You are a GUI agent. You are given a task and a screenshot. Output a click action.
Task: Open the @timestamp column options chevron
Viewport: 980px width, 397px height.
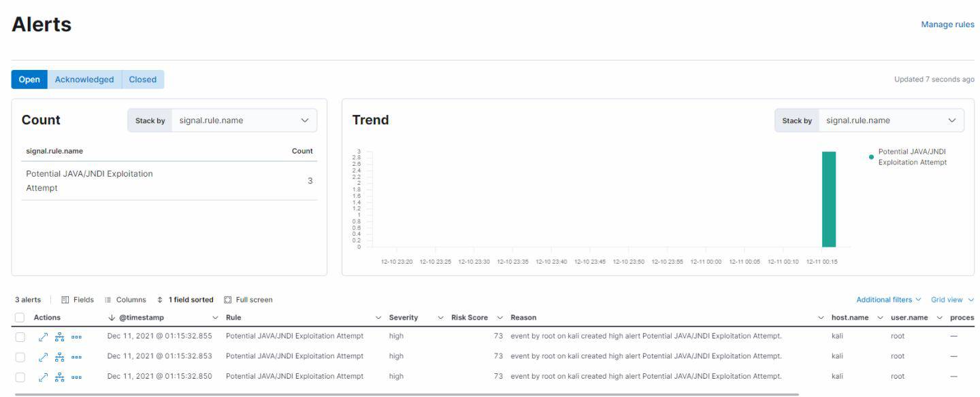pos(216,317)
